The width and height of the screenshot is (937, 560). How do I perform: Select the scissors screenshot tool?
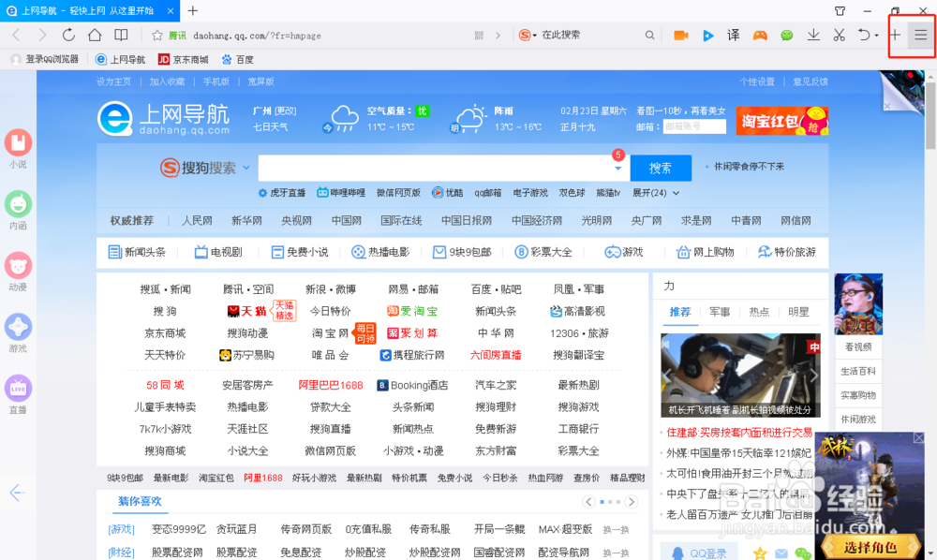tap(839, 36)
